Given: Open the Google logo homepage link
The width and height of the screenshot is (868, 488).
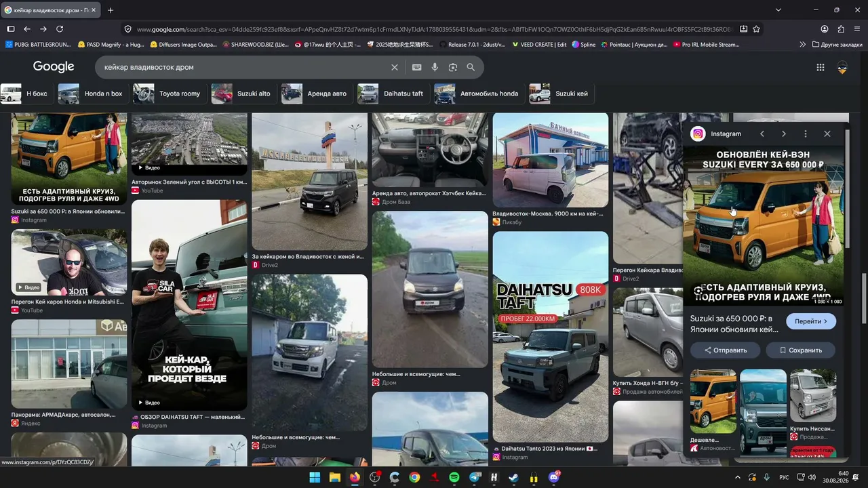Looking at the screenshot, I should coord(54,66).
